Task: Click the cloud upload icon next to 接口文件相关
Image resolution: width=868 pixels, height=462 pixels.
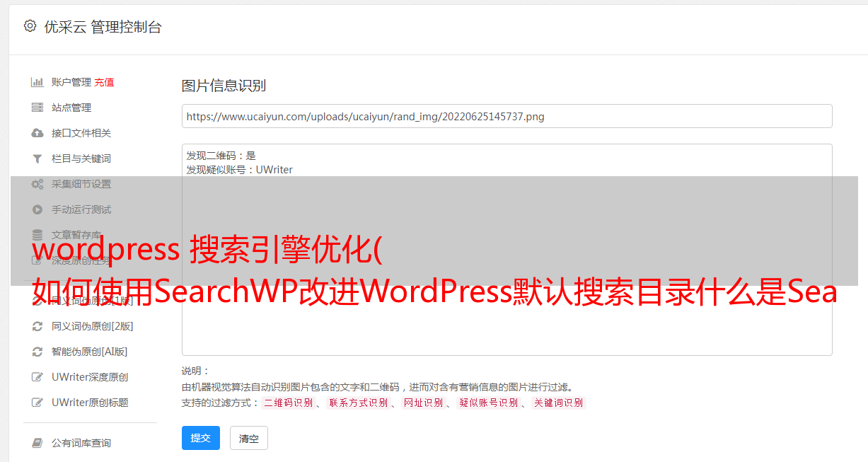Action: point(37,133)
